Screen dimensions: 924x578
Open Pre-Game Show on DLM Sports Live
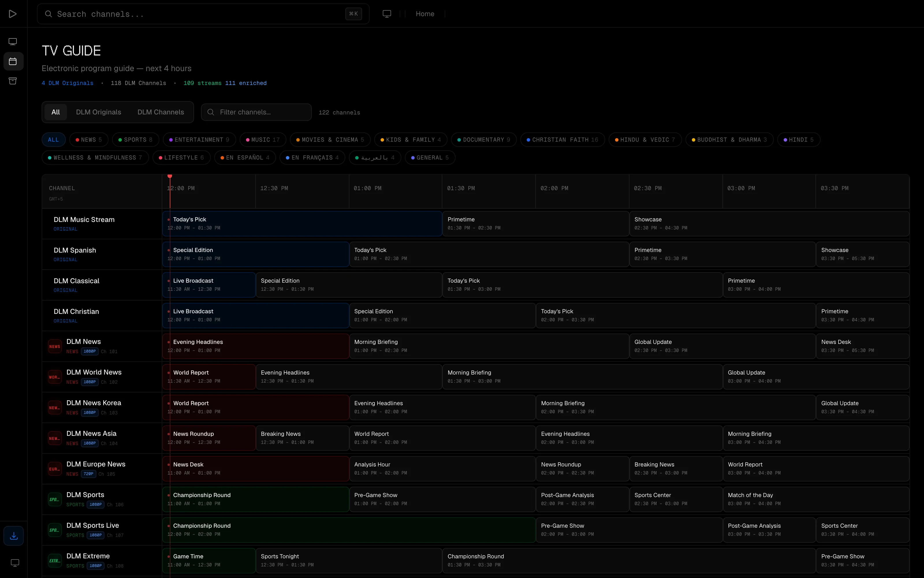coord(629,530)
